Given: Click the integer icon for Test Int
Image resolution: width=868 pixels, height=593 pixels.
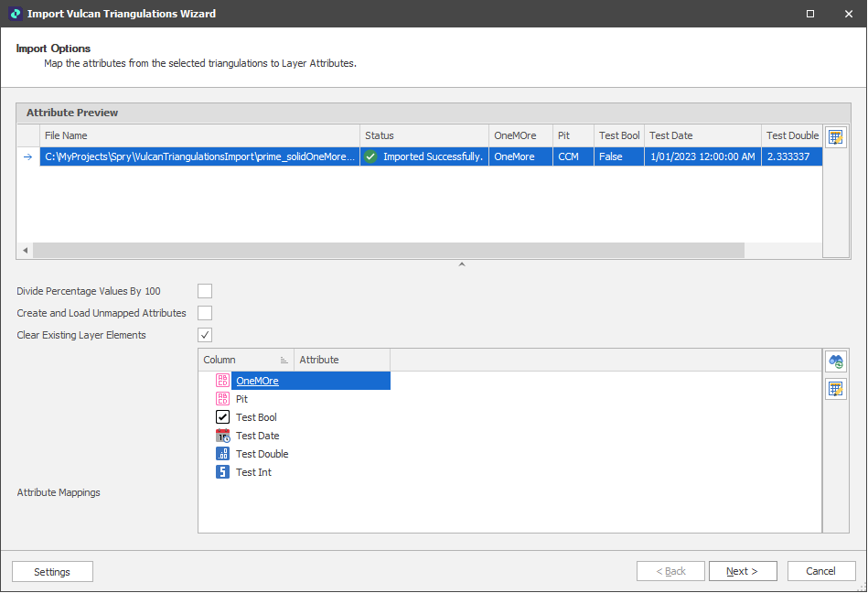Looking at the screenshot, I should tap(222, 471).
